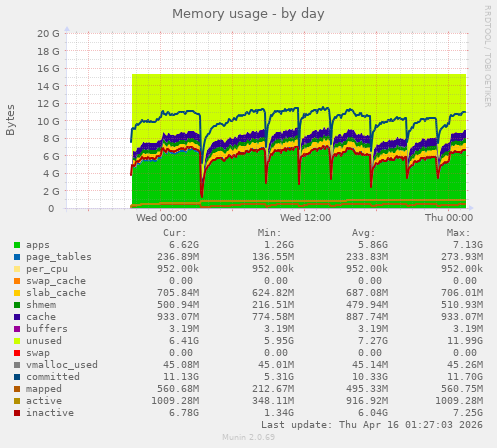Click the slab_cache legend color swatch
The width and height of the screenshot is (497, 448).
17,293
